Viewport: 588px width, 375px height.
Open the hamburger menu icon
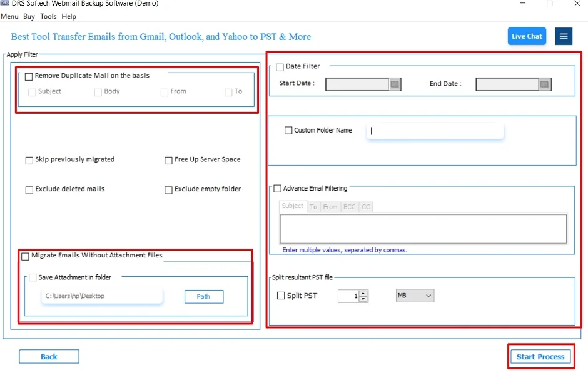point(564,36)
